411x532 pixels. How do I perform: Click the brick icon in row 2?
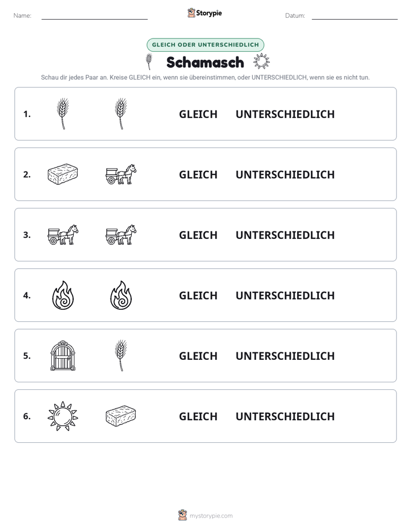pos(63,174)
